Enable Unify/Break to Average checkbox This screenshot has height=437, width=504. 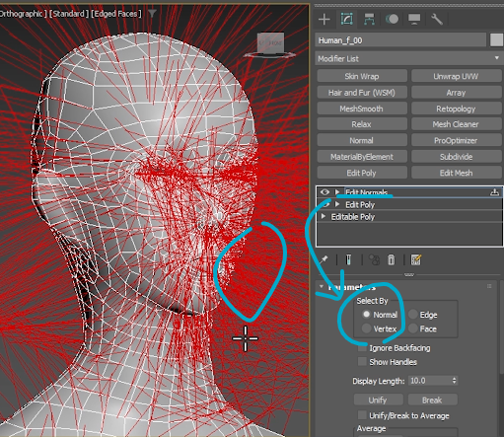click(362, 415)
